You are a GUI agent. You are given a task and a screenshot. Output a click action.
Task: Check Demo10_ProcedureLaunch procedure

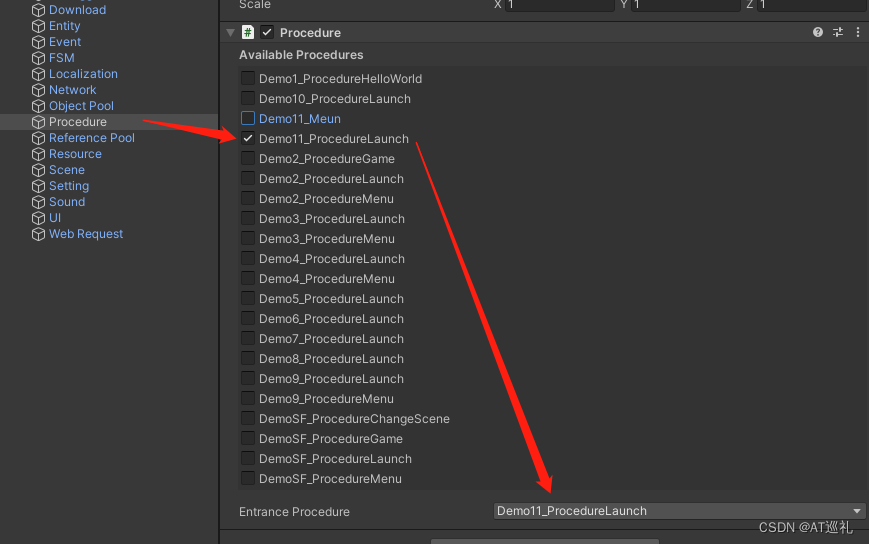[x=248, y=98]
